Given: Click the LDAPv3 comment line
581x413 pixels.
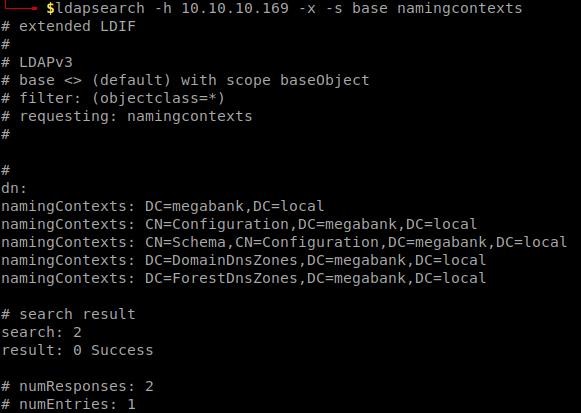Looking at the screenshot, I should tap(37, 62).
